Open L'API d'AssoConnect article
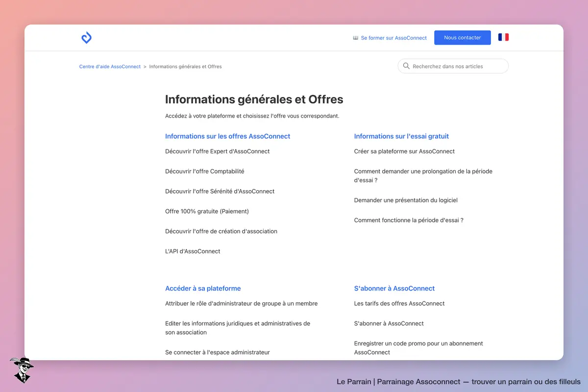Image resolution: width=588 pixels, height=392 pixels. click(x=193, y=251)
